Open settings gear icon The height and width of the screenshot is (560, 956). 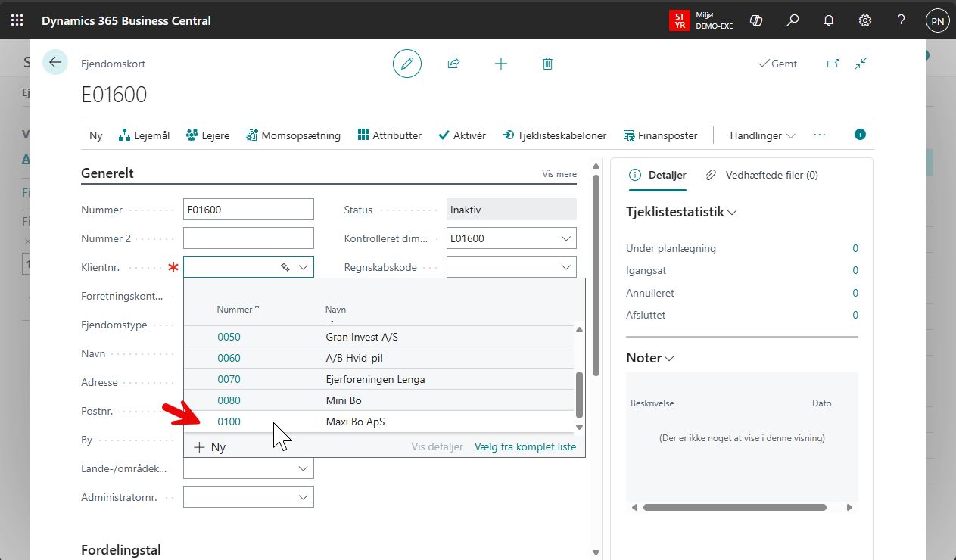point(865,20)
